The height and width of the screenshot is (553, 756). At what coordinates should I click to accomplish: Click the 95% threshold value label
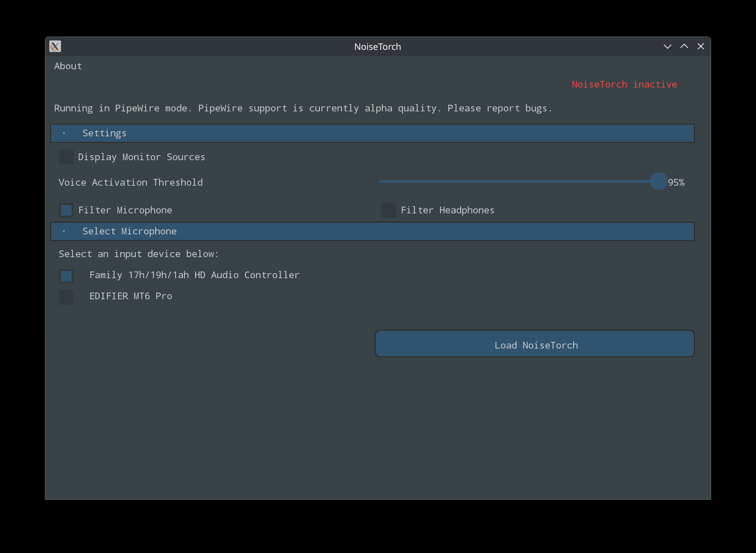(x=676, y=182)
